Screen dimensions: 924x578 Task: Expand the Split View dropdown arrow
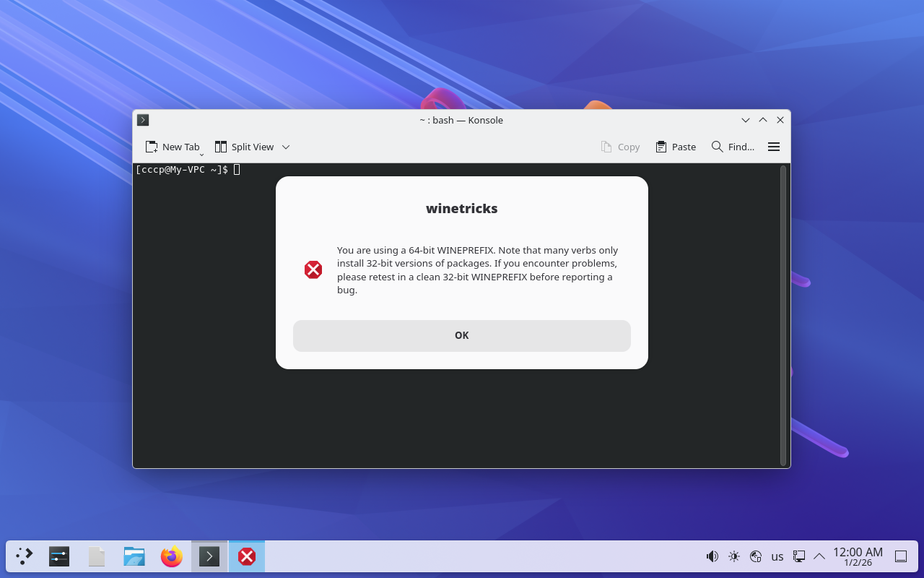click(x=286, y=147)
